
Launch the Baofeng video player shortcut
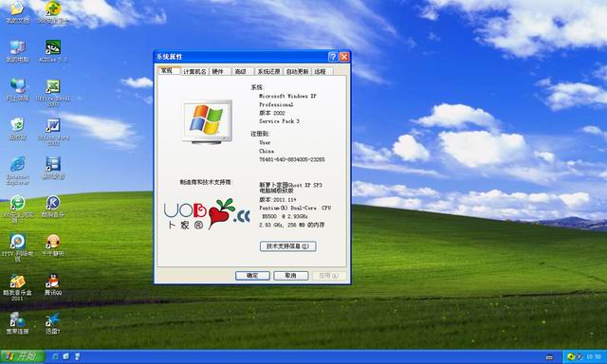(53, 168)
